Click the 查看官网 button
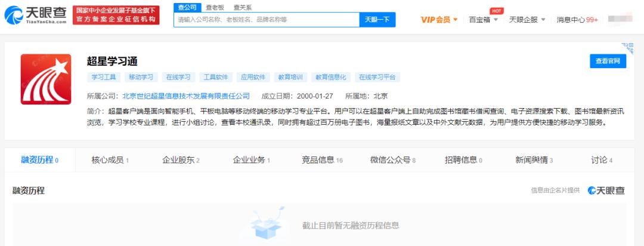The width and height of the screenshot is (644, 246). (x=608, y=61)
